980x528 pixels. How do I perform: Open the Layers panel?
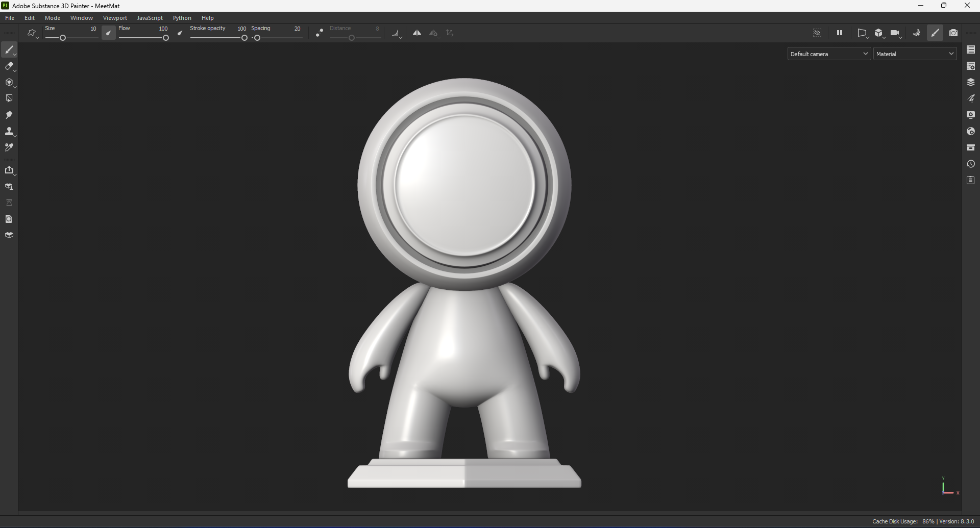(971, 82)
